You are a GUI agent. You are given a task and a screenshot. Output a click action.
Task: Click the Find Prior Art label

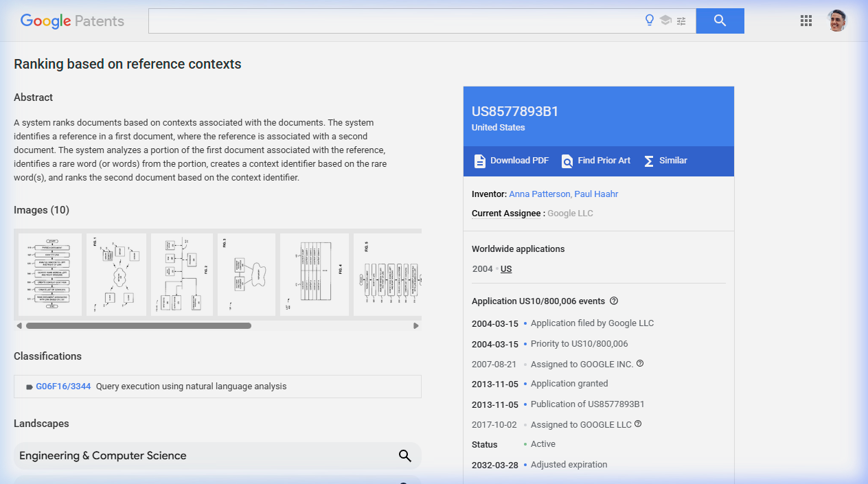point(604,161)
